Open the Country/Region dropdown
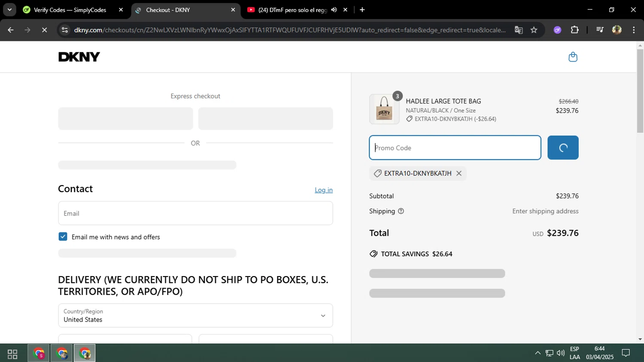The image size is (644, 362). pos(195,316)
